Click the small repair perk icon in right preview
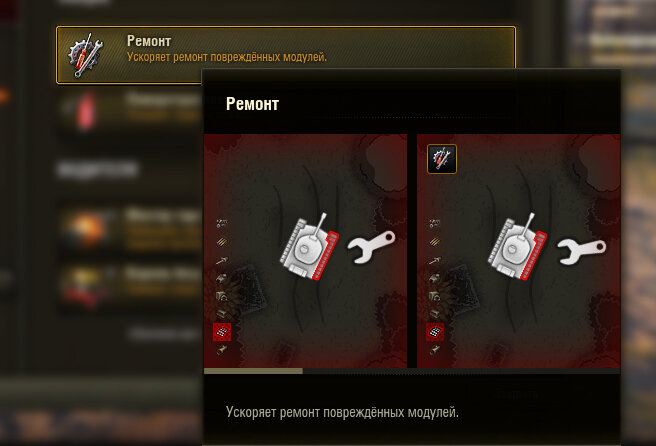656x446 pixels. click(442, 159)
